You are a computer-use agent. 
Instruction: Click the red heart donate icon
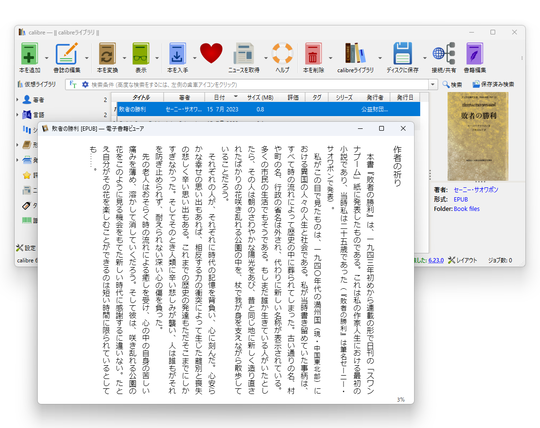(211, 53)
